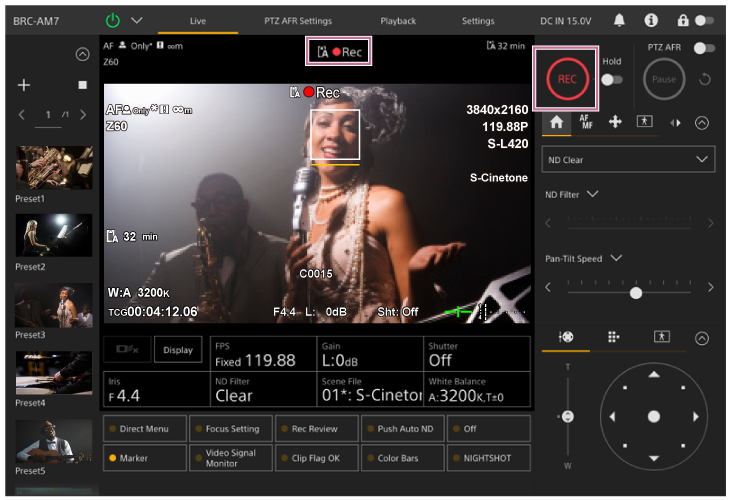
Task: Open the ND Clear dropdown
Action: click(x=629, y=159)
